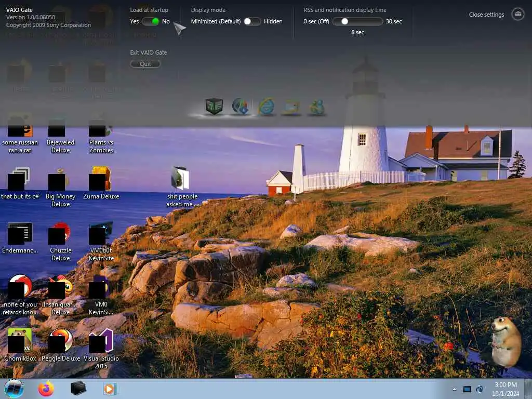Select the No label for Load at startup
Image resolution: width=532 pixels, height=399 pixels.
point(166,21)
